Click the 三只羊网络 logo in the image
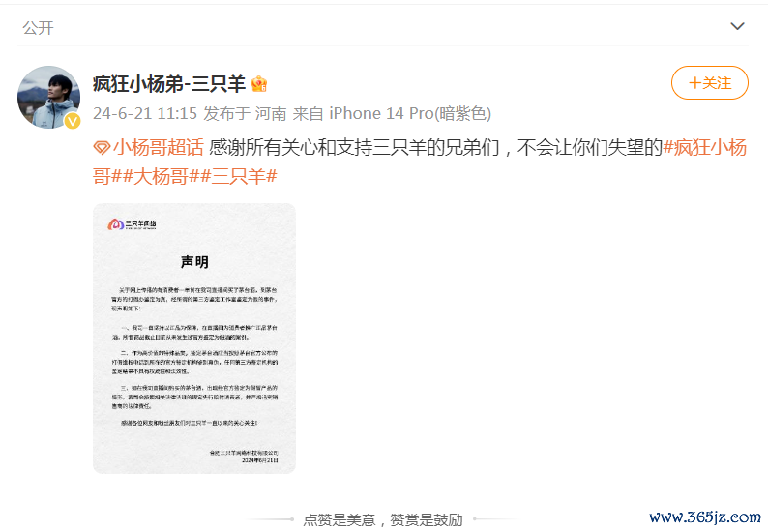 coord(132,224)
